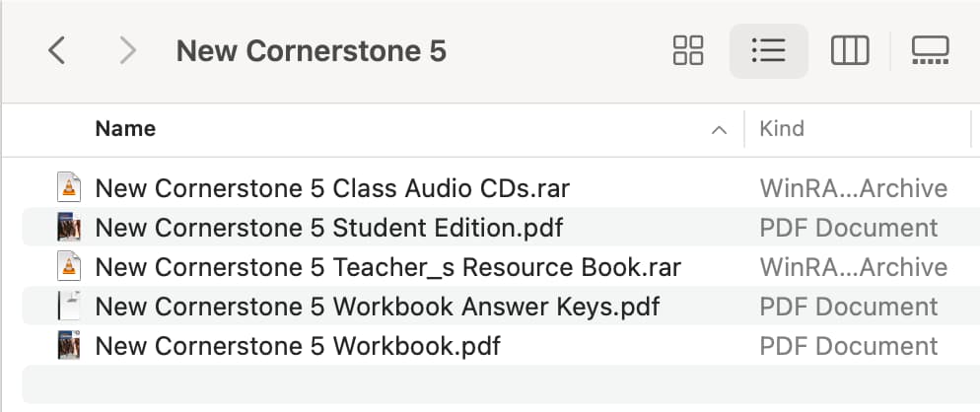Select list view mode
The width and height of the screenshot is (980, 412).
[x=769, y=50]
